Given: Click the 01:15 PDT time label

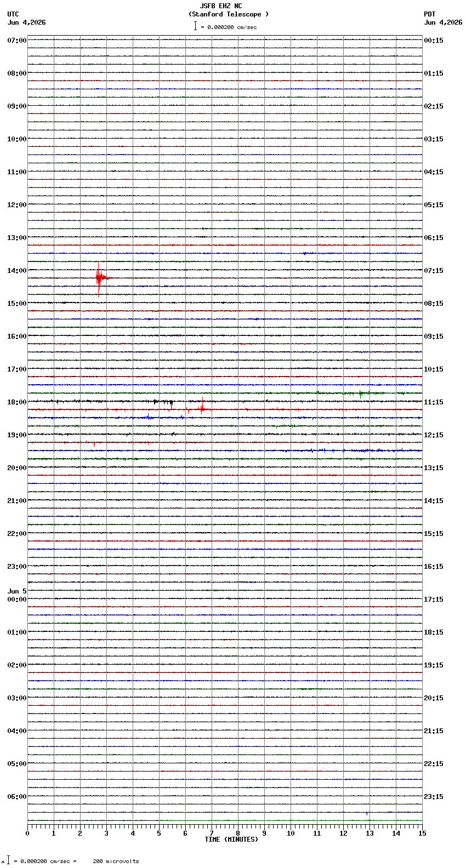Looking at the screenshot, I should pos(434,73).
